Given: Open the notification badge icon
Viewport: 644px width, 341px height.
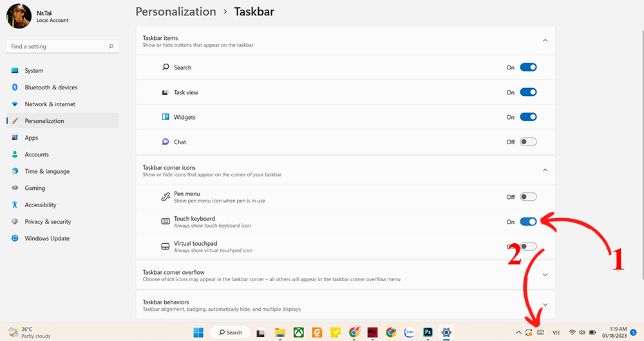Looking at the screenshot, I should pos(634,333).
